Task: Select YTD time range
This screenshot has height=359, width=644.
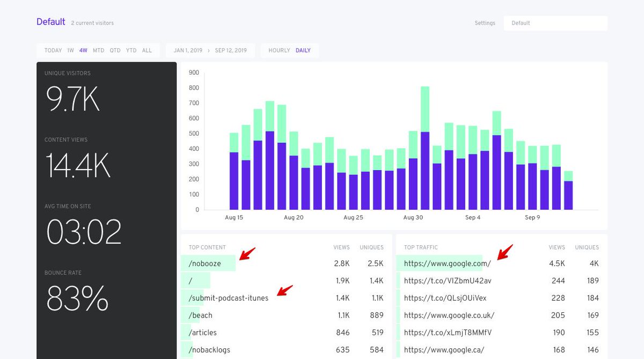Action: click(x=131, y=50)
